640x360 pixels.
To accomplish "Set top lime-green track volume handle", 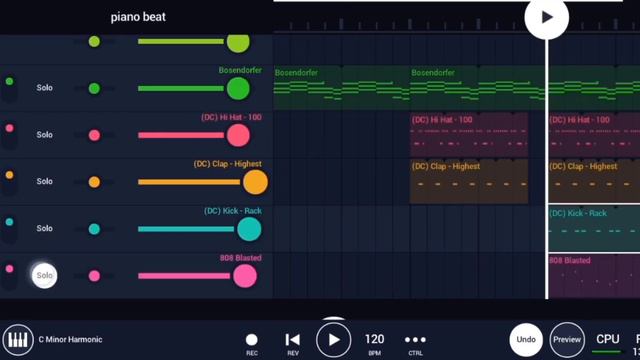I will 238,42.
